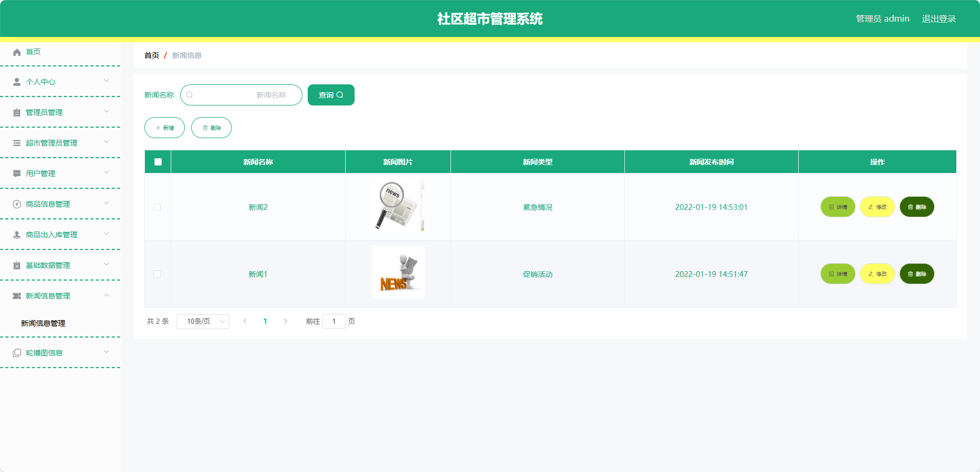Click the 2022-01-19 14:53:01 timestamp cell
This screenshot has height=472, width=980.
pyautogui.click(x=711, y=207)
